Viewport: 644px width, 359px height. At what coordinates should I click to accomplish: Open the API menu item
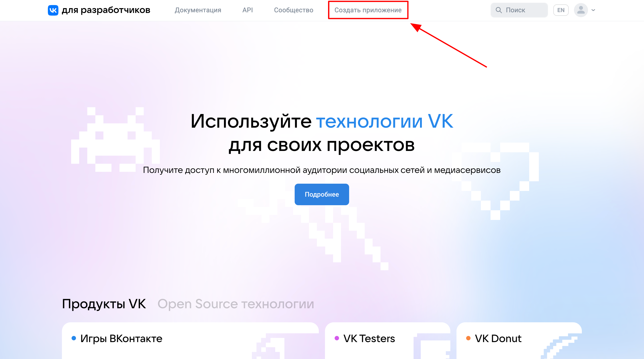[x=247, y=10]
